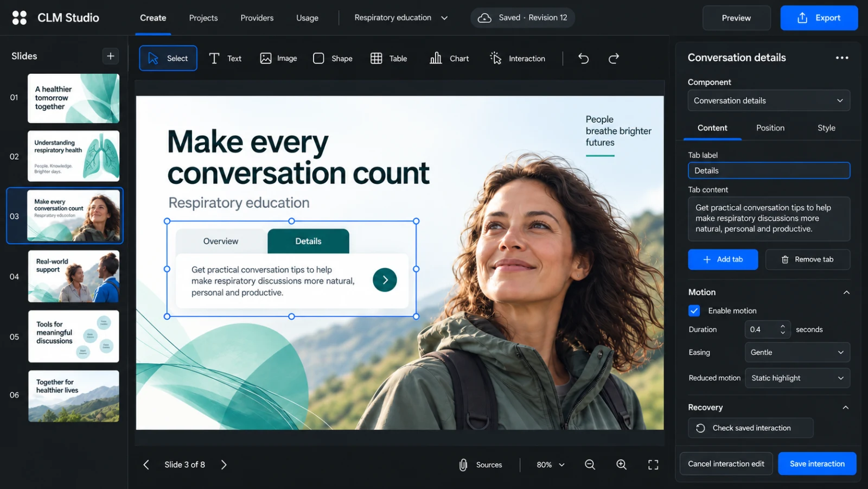This screenshot has height=489, width=868.
Task: Open Conversation details more options menu
Action: point(842,58)
